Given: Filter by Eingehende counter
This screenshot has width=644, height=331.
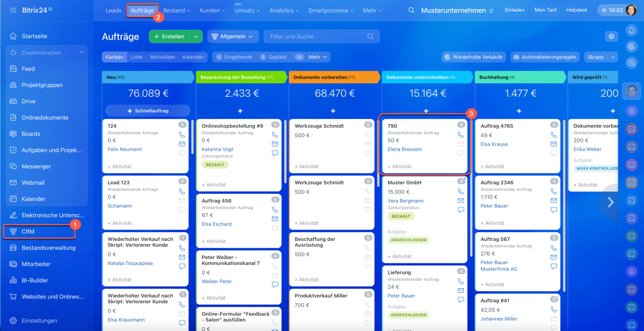Looking at the screenshot, I should click(233, 57).
